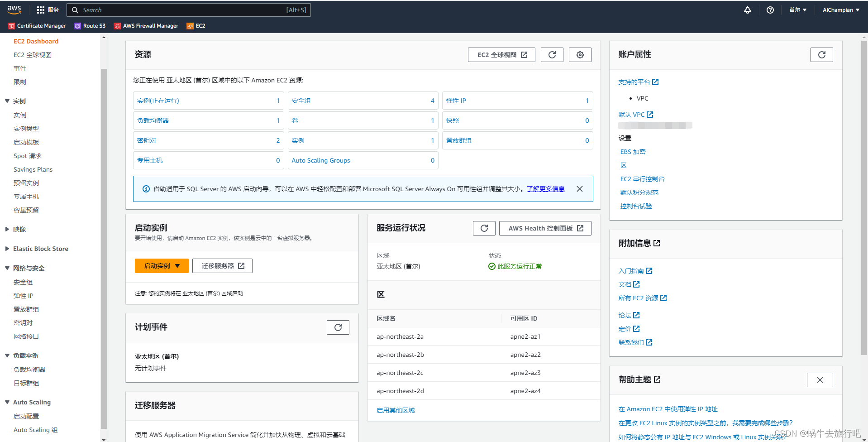The image size is (868, 442).
Task: Open AWS Firewall Manager from favorites bar
Action: coord(146,26)
